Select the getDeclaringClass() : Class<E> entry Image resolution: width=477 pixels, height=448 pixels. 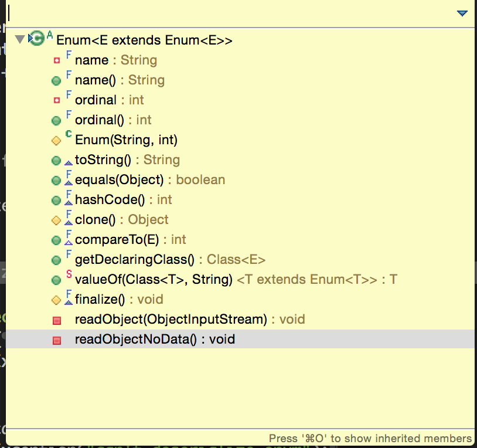pos(141,259)
